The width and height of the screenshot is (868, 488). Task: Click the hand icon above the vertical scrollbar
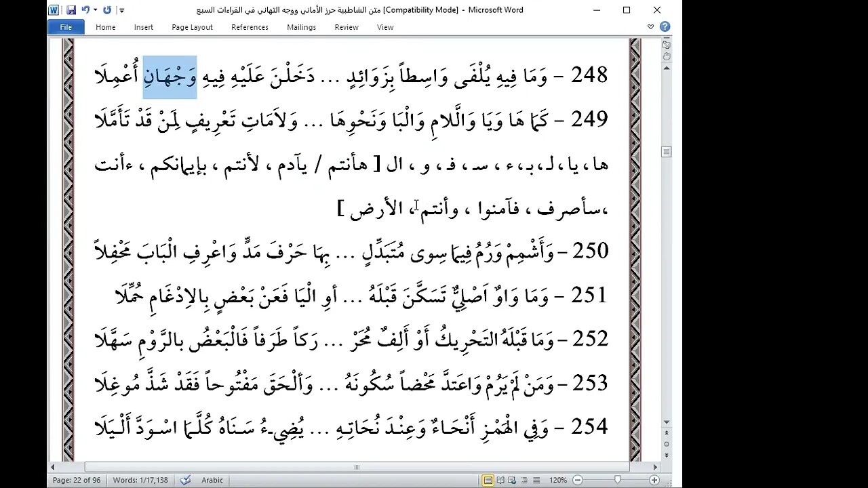(x=666, y=56)
